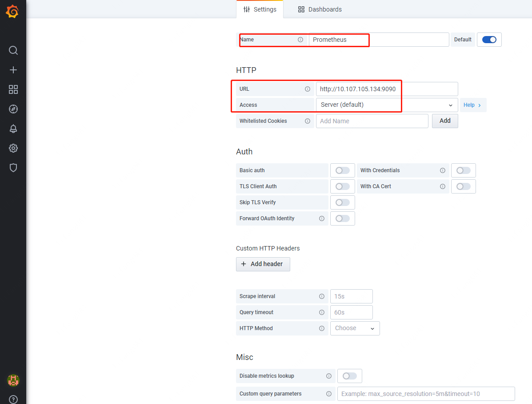Open the Configuration gear icon
532x404 pixels.
[13, 148]
